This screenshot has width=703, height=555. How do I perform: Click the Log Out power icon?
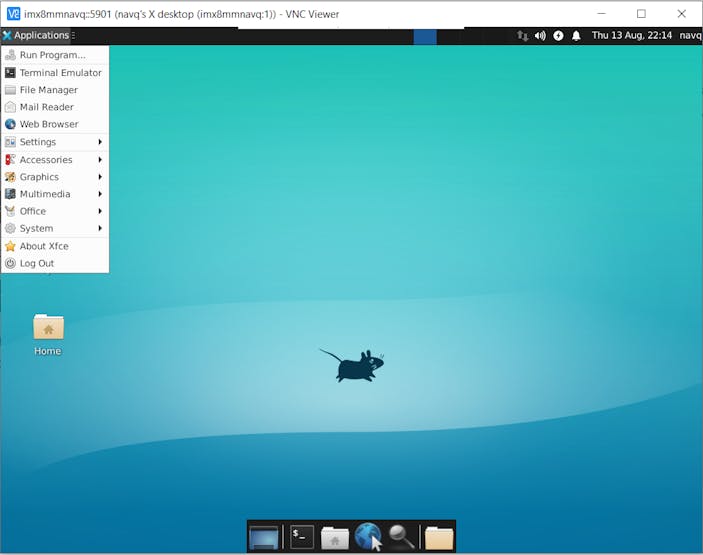pyautogui.click(x=10, y=264)
